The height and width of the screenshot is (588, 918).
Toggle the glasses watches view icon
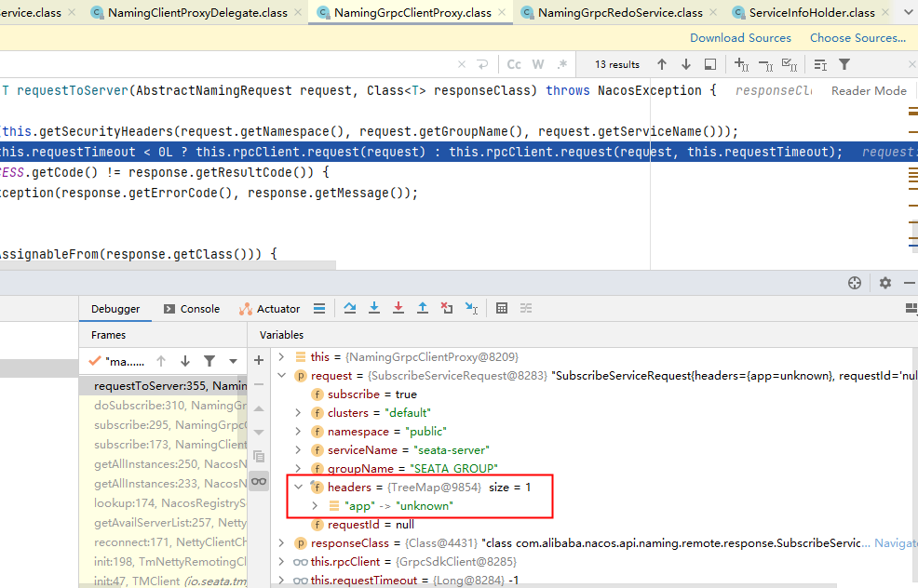259,482
